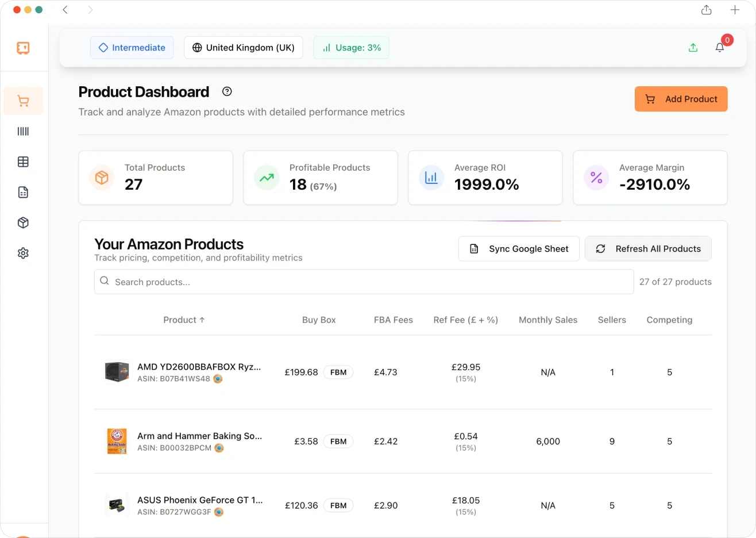Open ASUS Phoenix GeForce GT 1... product
Viewport: 756px width, 538px height.
point(200,500)
